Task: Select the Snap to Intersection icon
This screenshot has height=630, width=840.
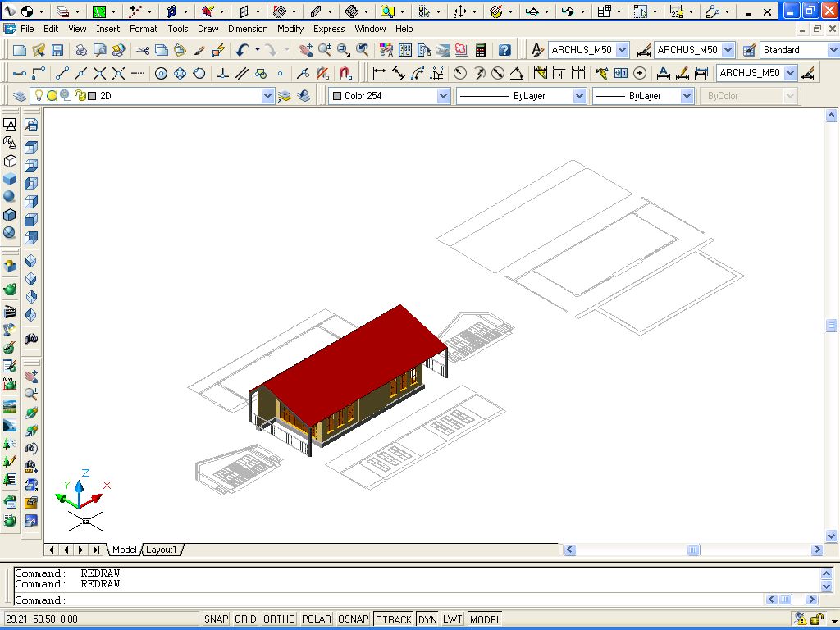Action: click(x=99, y=73)
